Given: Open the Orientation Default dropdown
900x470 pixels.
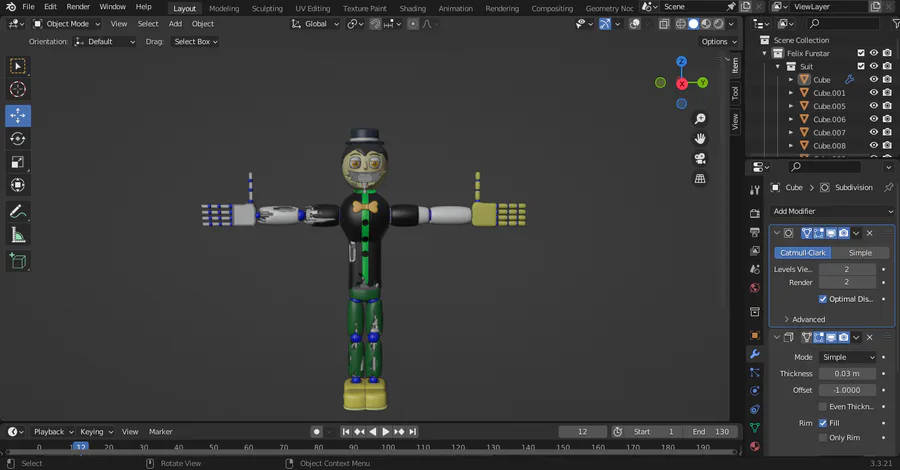Looking at the screenshot, I should [104, 42].
